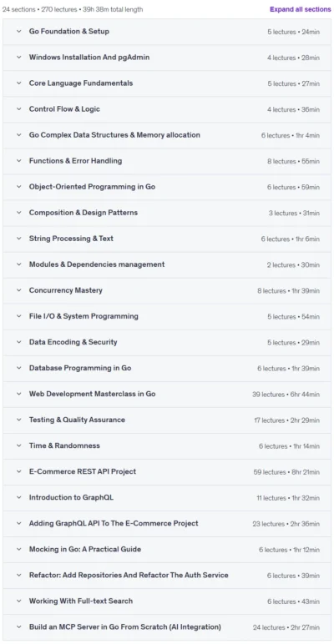The height and width of the screenshot is (644, 334).
Task: Expand the Control Flow & Logic chevron
Action: click(18, 108)
